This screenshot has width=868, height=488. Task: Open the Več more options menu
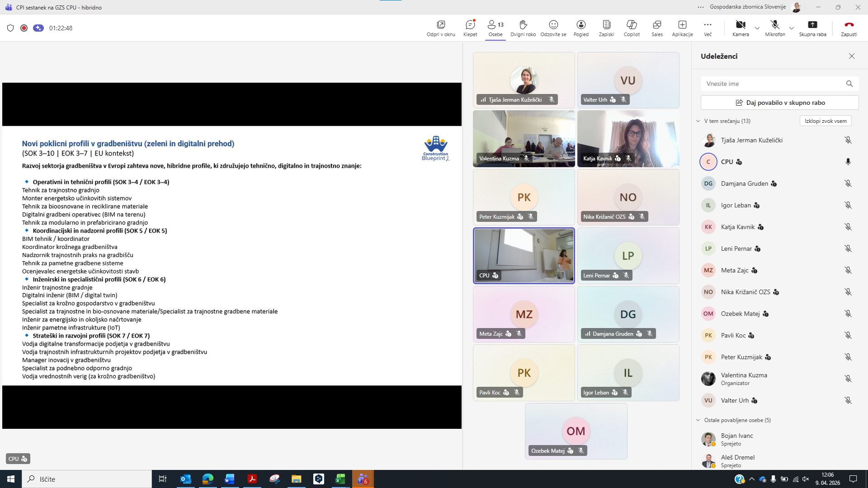pos(708,28)
